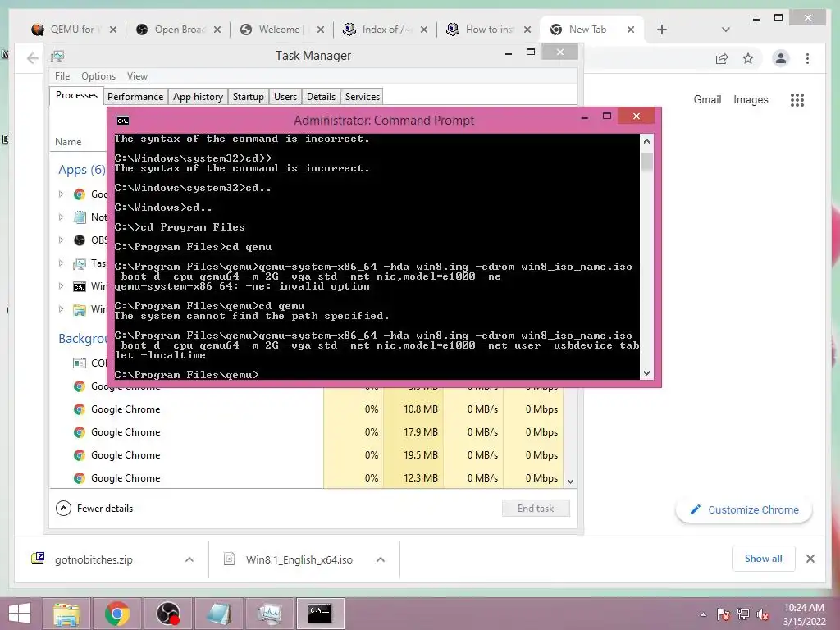Screen dimensions: 840x630
Task: Open Google apps grid
Action: (x=797, y=99)
